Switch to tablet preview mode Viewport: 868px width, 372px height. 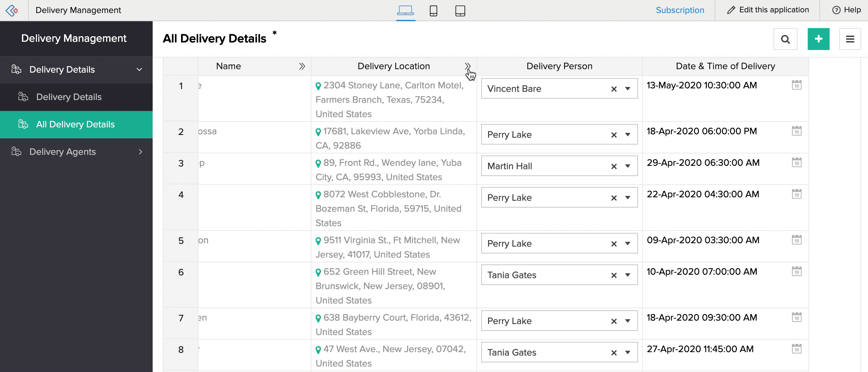[460, 11]
